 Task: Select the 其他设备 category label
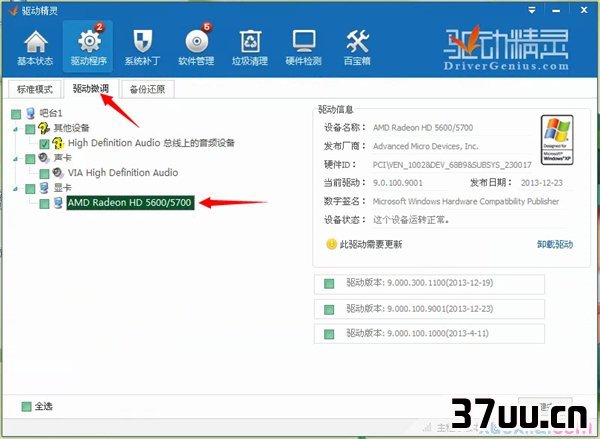pyautogui.click(x=72, y=128)
